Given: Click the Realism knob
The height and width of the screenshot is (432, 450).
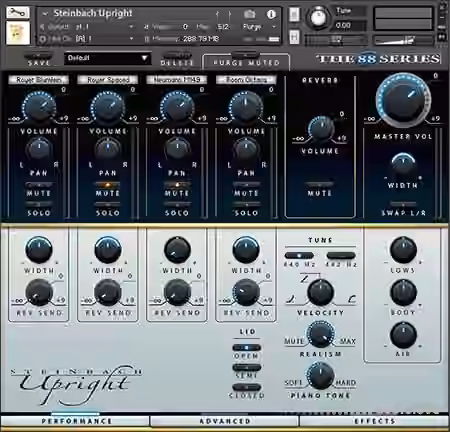Looking at the screenshot, I should click(x=320, y=335).
